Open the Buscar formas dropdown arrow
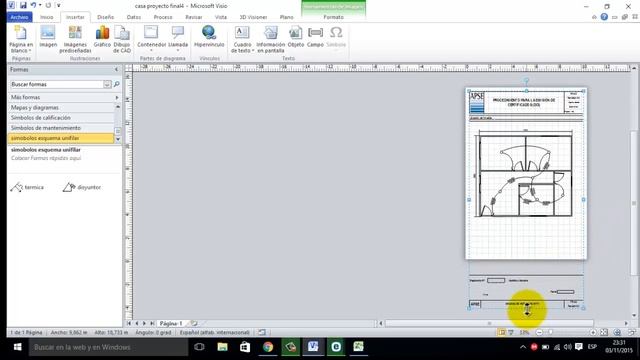Image resolution: width=640 pixels, height=360 pixels. pos(107,84)
